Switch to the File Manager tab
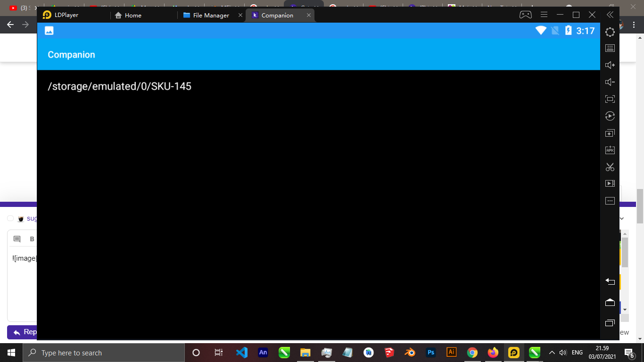644x362 pixels. [x=206, y=15]
